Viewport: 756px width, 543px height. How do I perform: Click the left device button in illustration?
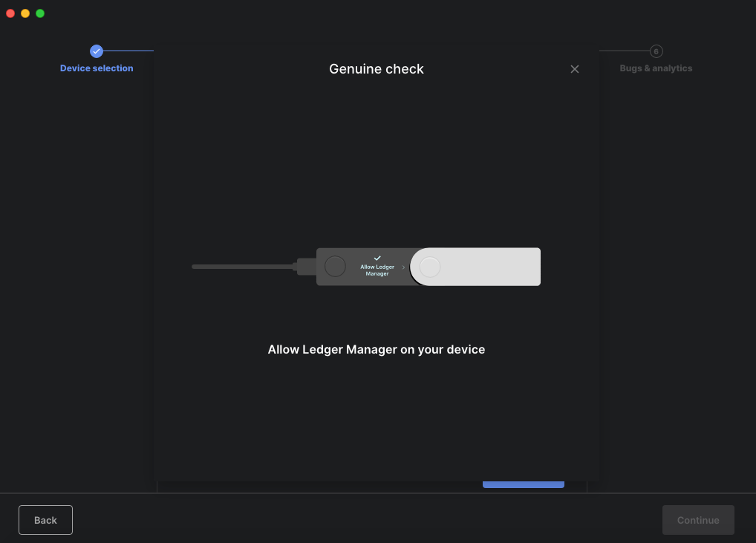tap(335, 266)
